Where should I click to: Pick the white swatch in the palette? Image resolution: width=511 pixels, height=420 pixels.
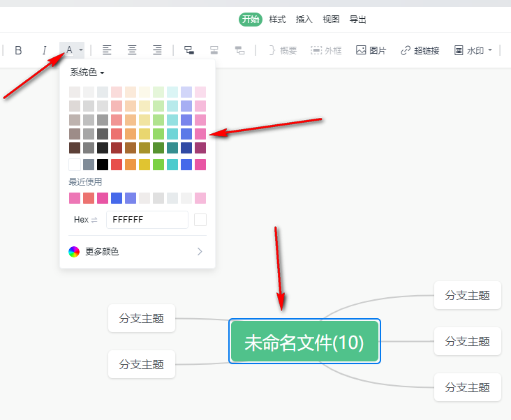pos(75,165)
